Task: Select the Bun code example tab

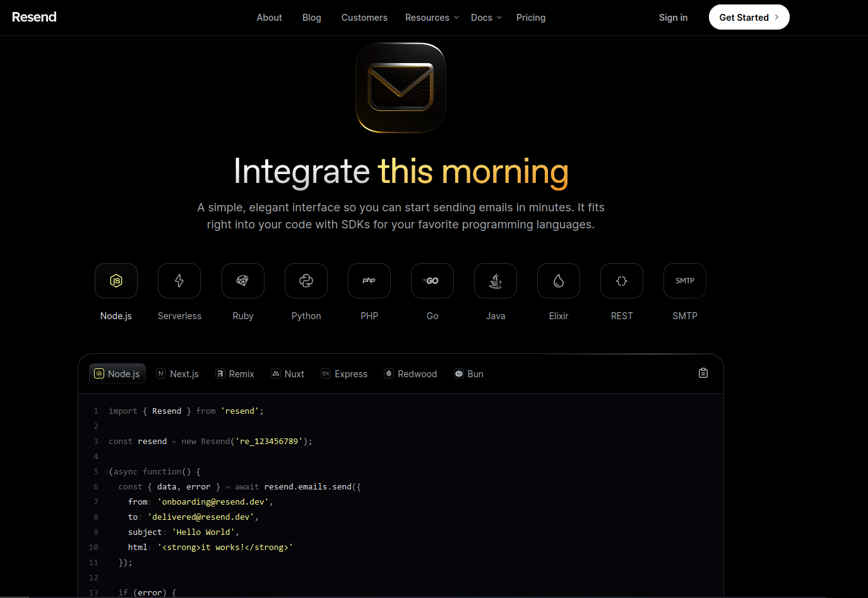Action: 468,373
